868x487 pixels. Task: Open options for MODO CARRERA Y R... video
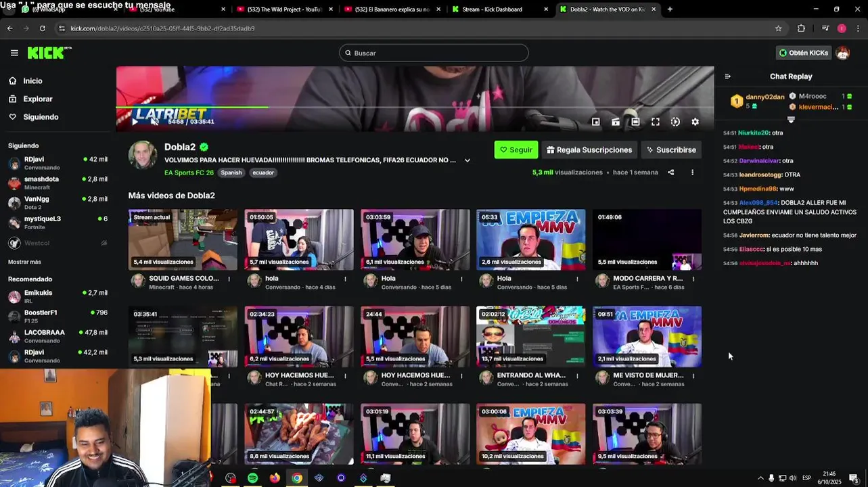(x=693, y=279)
